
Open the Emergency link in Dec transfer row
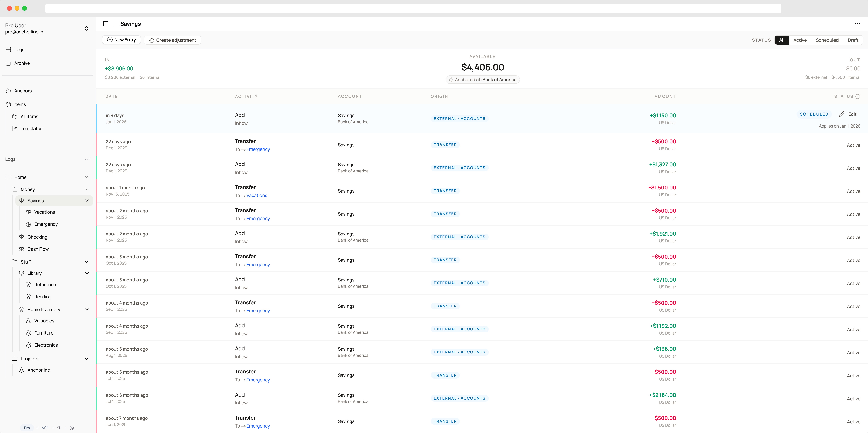click(258, 149)
